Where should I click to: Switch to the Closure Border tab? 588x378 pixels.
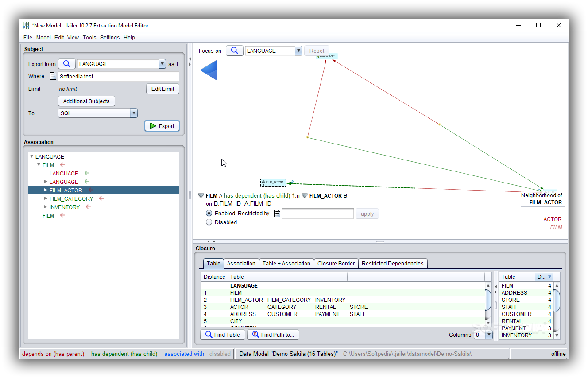336,263
